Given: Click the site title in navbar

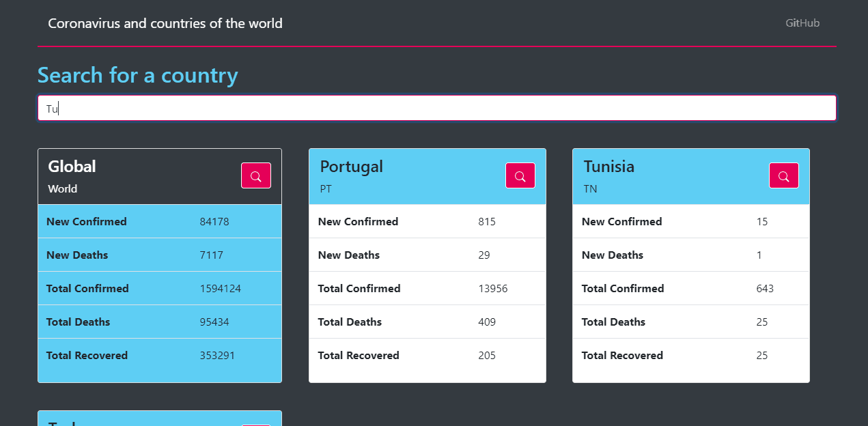Looking at the screenshot, I should [x=165, y=23].
